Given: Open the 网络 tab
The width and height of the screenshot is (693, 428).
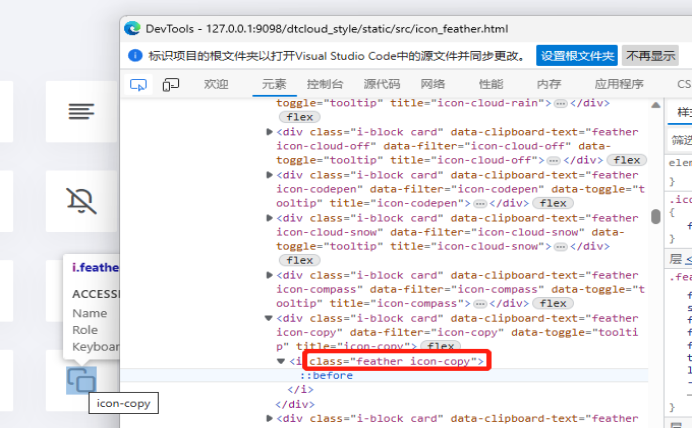Looking at the screenshot, I should (433, 84).
